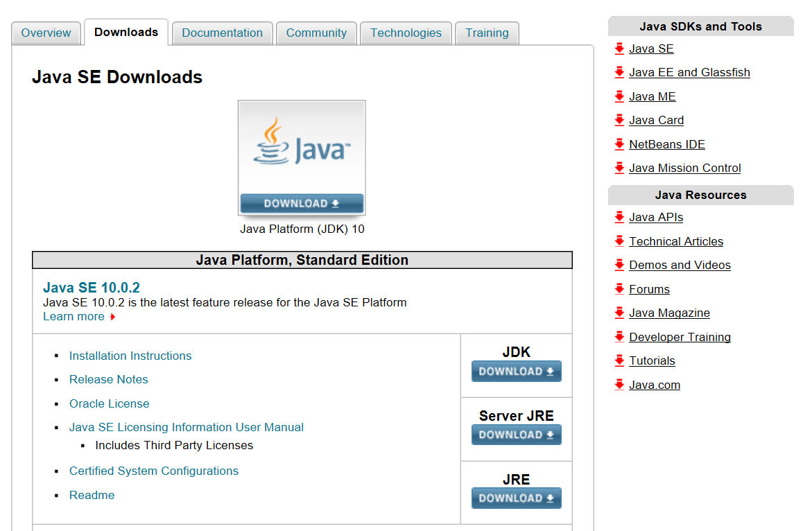
Task: Go to the Technologies tab
Action: tap(406, 33)
